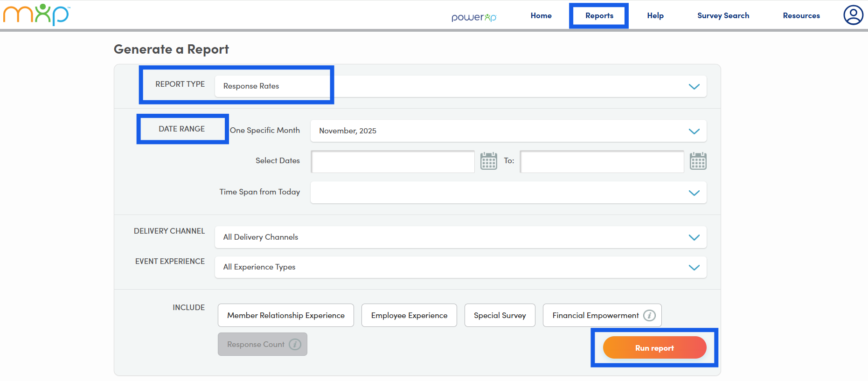Open the Resources navigation link
Image resolution: width=868 pixels, height=381 pixels.
[x=801, y=16]
